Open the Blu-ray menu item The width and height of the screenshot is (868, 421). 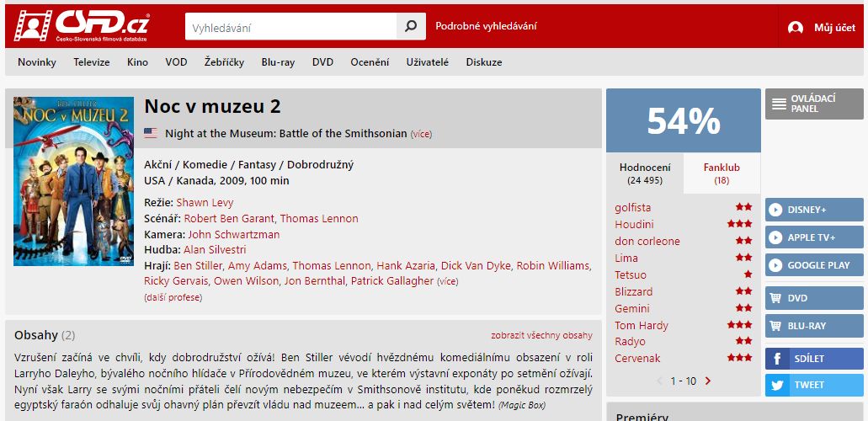click(x=278, y=62)
